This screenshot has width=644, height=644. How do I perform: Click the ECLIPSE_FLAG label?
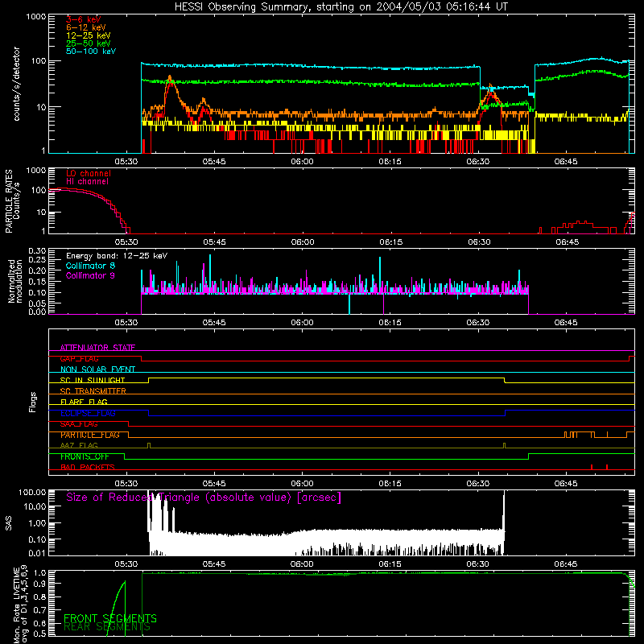[88, 413]
